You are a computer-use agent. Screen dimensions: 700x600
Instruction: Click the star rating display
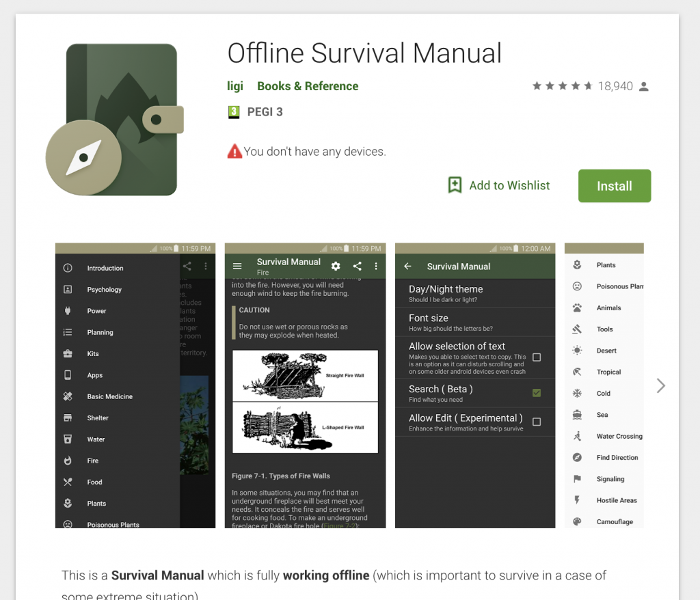[562, 85]
